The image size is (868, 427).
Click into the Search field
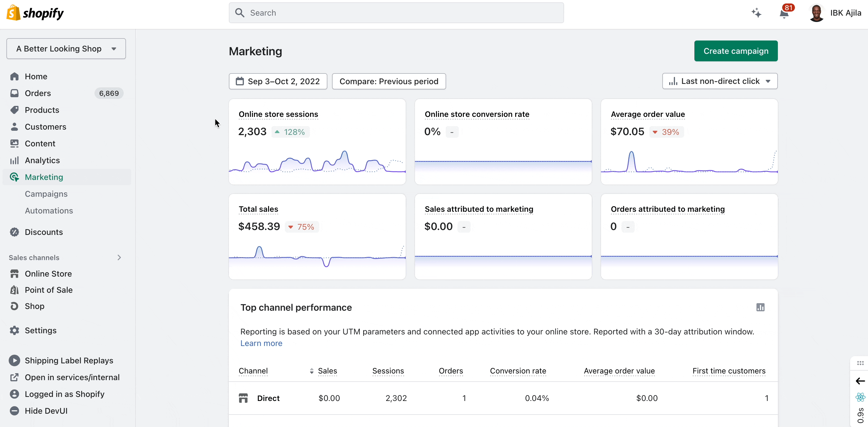(x=396, y=13)
